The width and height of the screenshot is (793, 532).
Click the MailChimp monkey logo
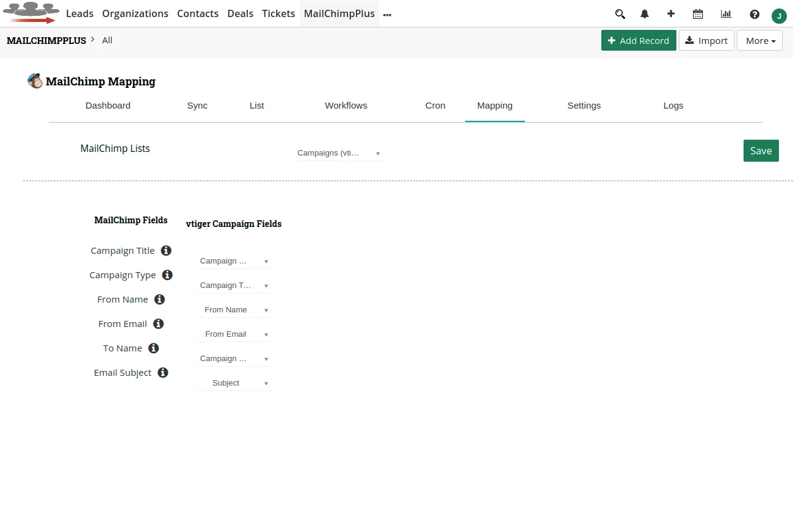pyautogui.click(x=35, y=80)
